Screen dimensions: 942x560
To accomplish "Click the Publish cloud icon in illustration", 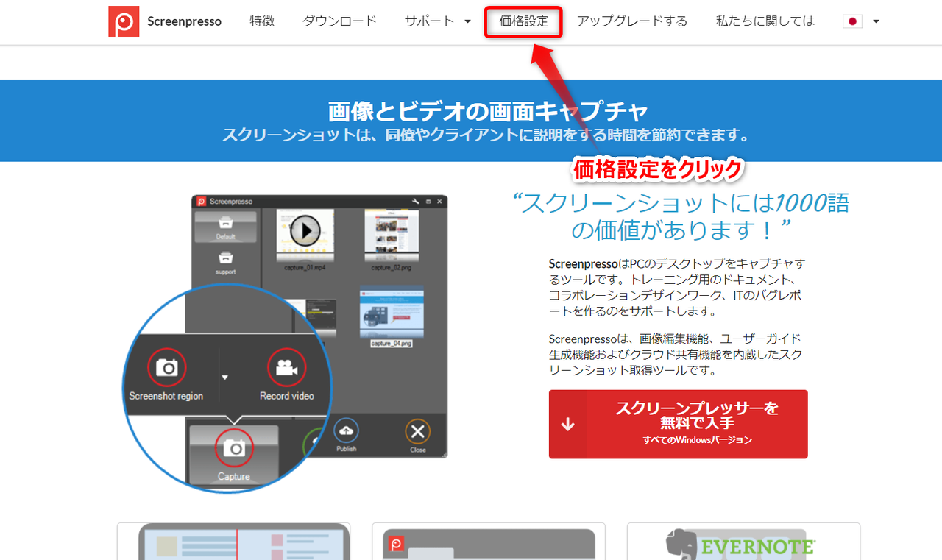I will (x=346, y=430).
